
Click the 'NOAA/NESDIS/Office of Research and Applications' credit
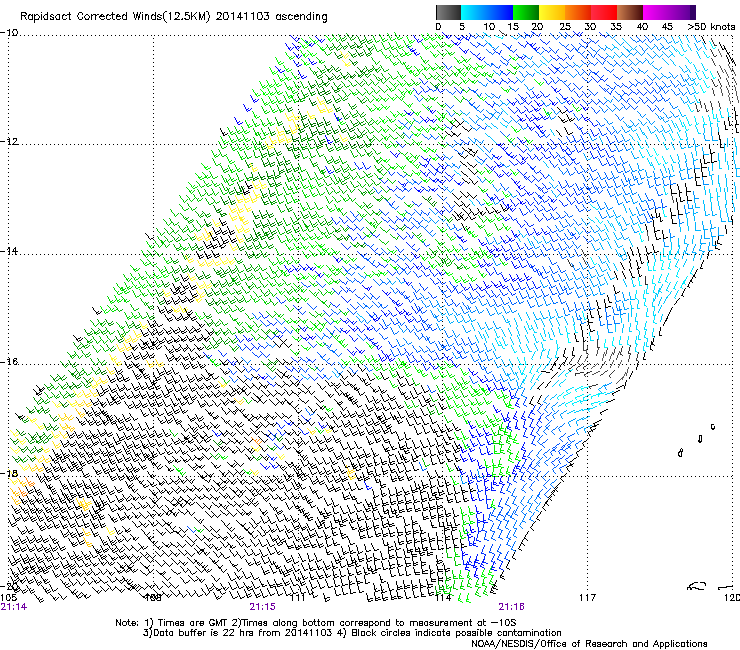click(589, 644)
